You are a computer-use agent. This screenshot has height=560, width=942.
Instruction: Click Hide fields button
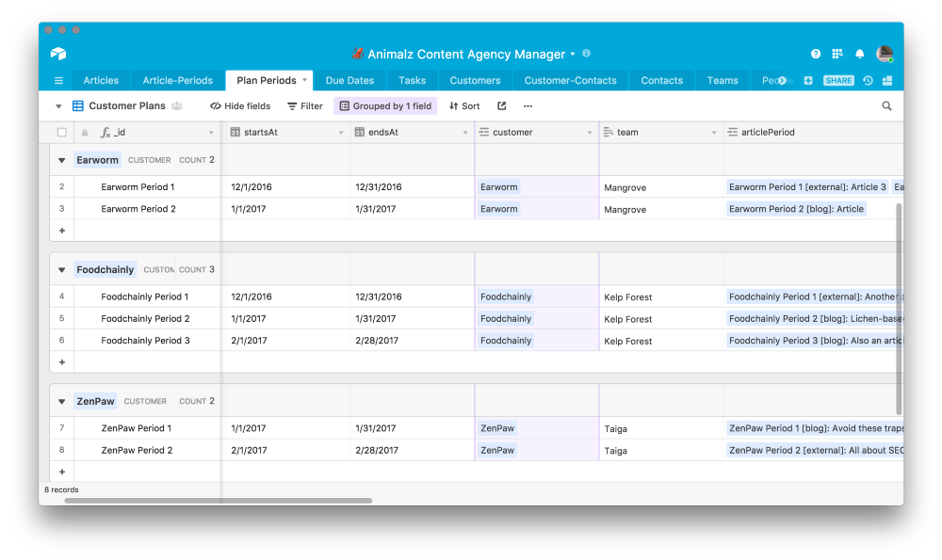coord(240,106)
